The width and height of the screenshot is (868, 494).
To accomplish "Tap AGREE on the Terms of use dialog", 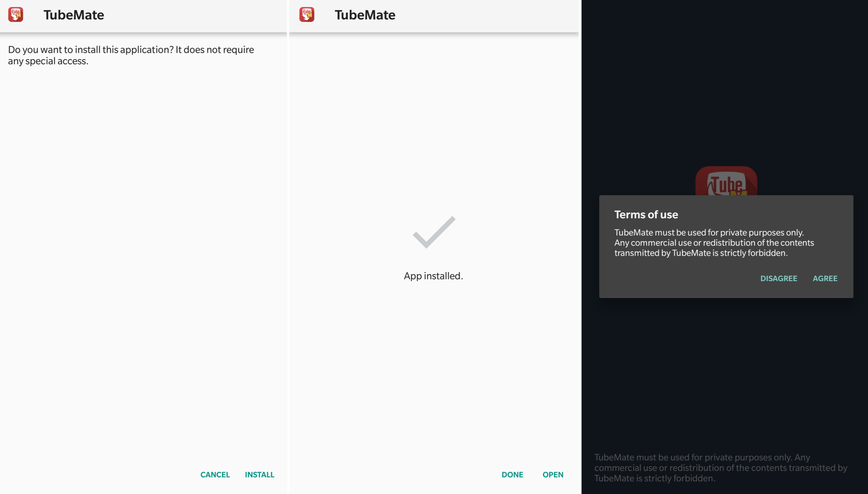I will click(x=825, y=278).
